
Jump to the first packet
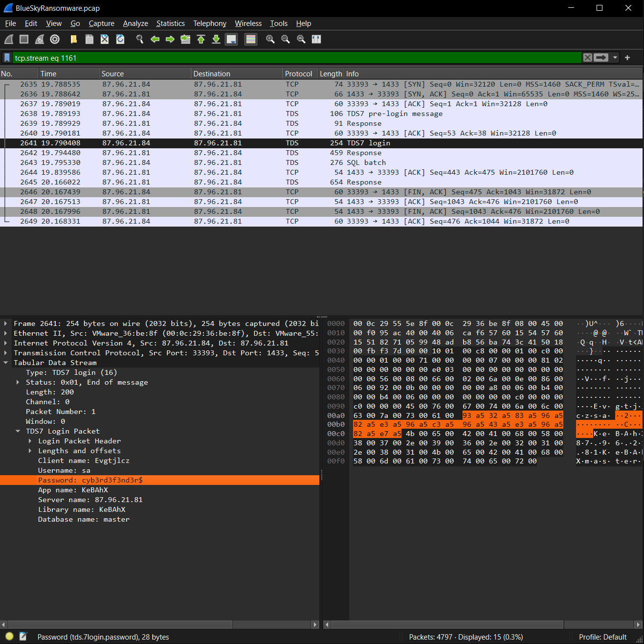[x=201, y=39]
